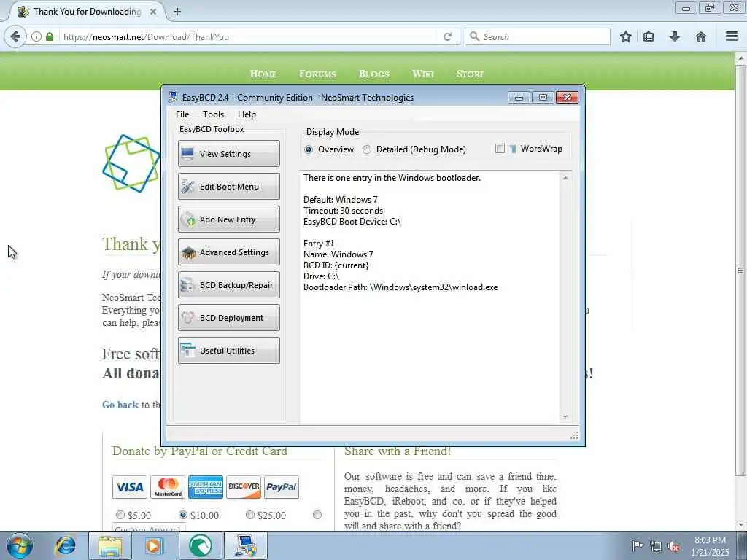Select the $5.00 donation amount
Screen dimensions: 747x560
120,515
